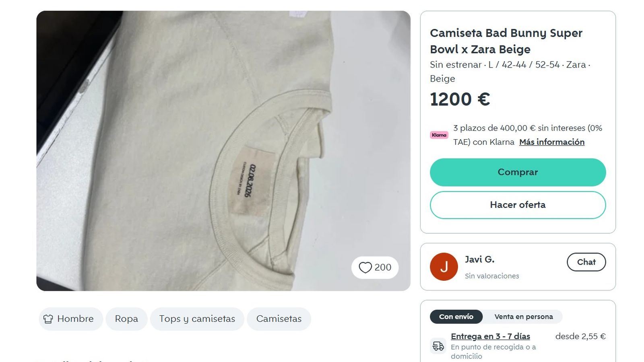
Task: Click the 1200 € price text
Action: tap(460, 99)
